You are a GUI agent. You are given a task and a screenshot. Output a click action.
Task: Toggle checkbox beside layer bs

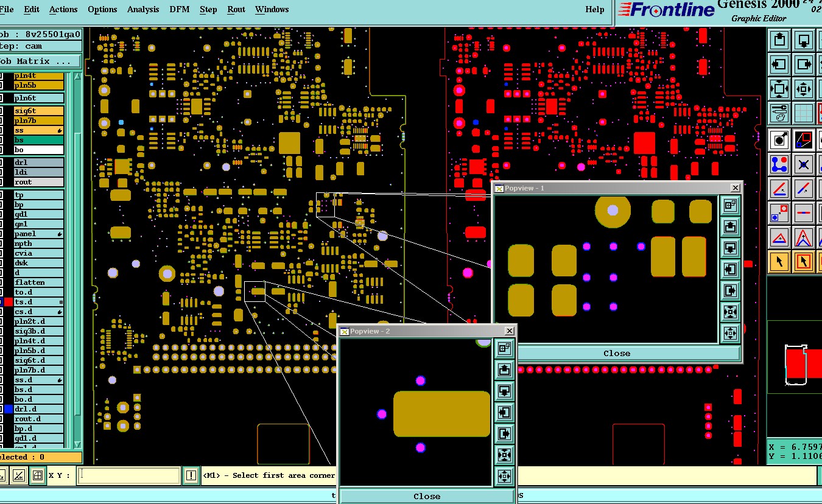1,140
